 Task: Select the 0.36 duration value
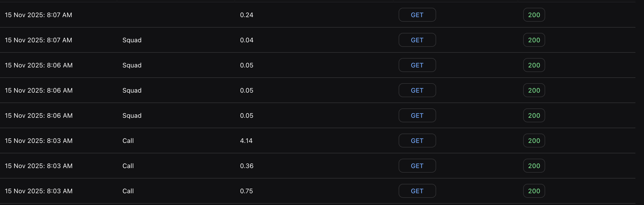[246, 166]
